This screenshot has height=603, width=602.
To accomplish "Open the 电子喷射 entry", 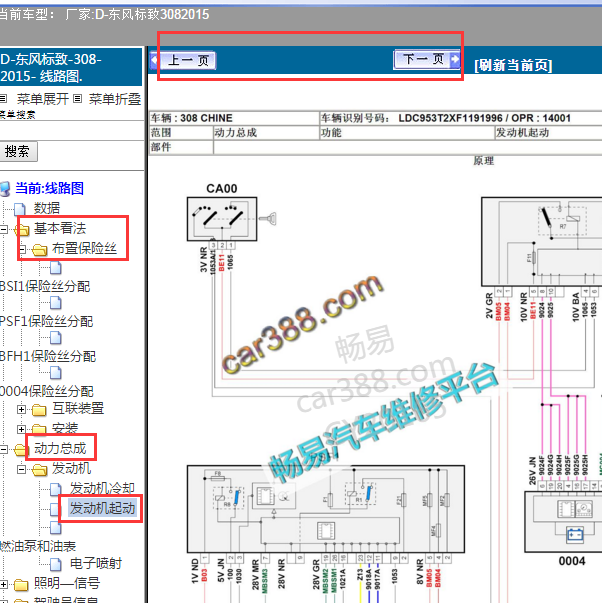I will click(96, 563).
